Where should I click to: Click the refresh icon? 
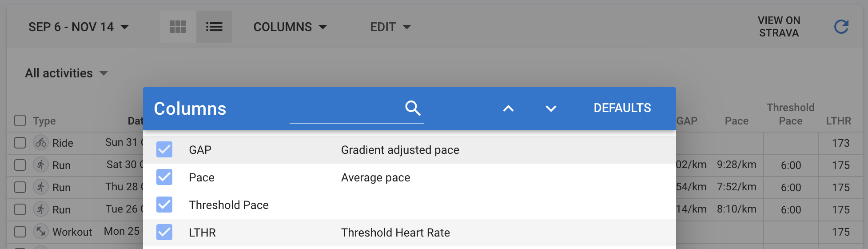click(841, 27)
